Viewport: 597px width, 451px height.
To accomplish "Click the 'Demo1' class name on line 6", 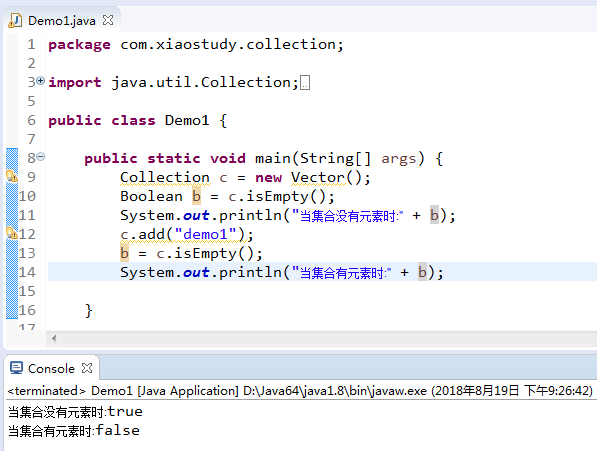I will click(x=187, y=121).
